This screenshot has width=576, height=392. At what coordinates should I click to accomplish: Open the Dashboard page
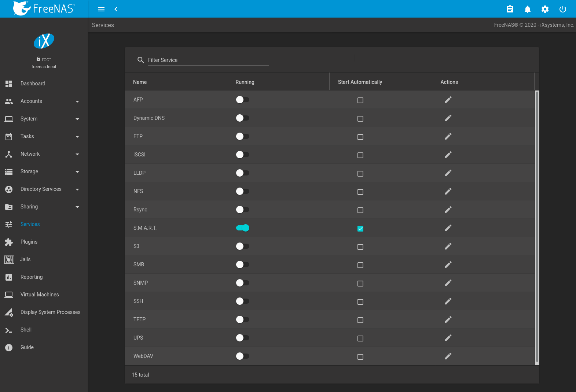[33, 84]
